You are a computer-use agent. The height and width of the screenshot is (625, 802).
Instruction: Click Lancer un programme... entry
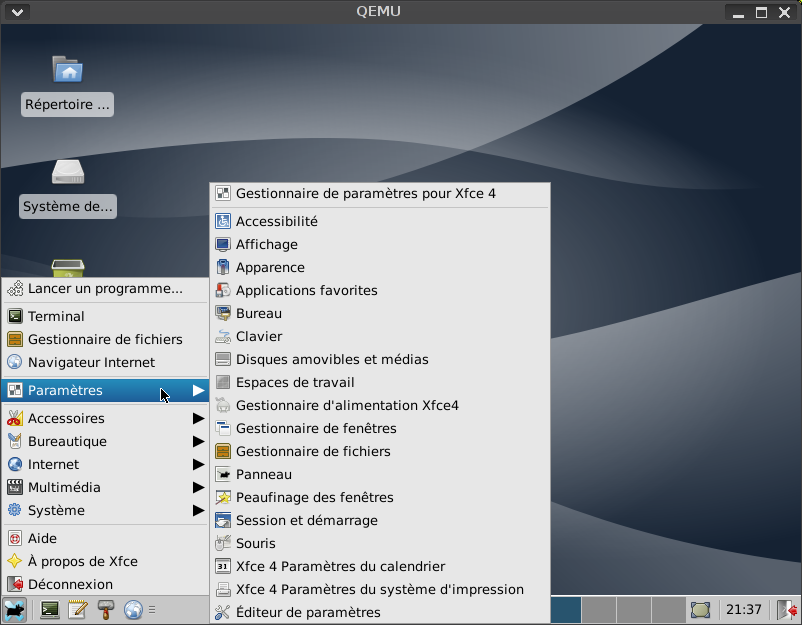click(105, 288)
